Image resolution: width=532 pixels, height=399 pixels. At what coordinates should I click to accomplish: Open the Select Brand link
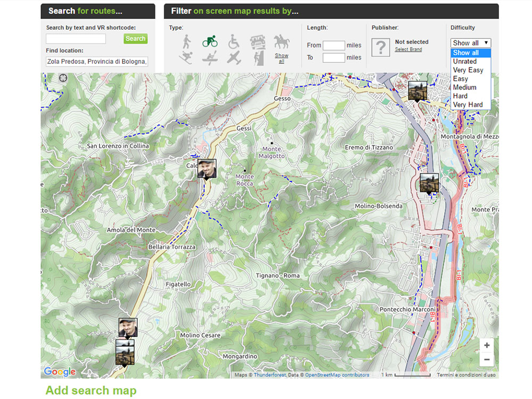point(408,49)
